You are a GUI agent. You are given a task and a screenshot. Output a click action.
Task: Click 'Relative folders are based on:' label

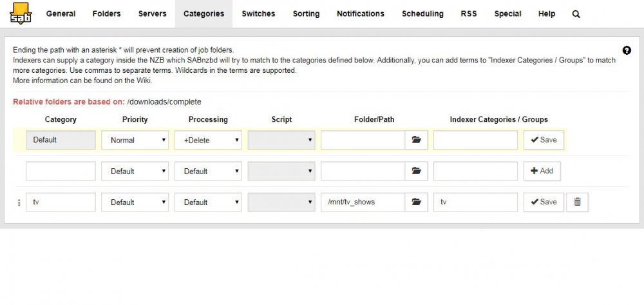click(x=69, y=102)
